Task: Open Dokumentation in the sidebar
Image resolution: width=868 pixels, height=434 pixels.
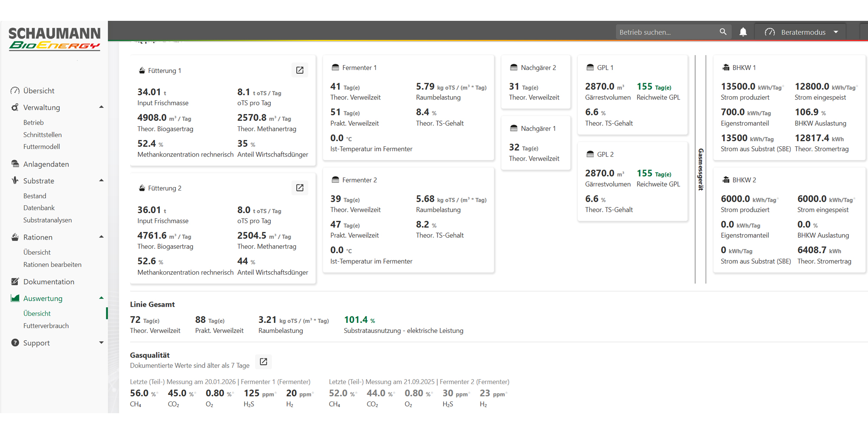Action: point(49,282)
